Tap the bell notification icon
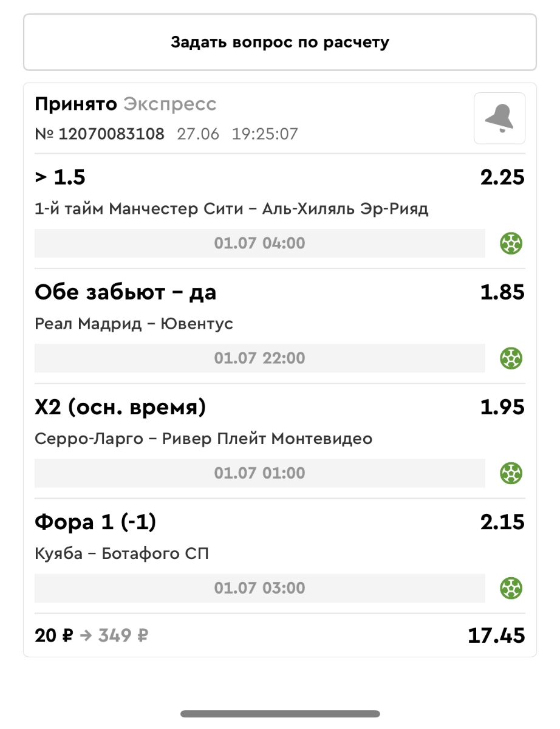 pos(499,118)
